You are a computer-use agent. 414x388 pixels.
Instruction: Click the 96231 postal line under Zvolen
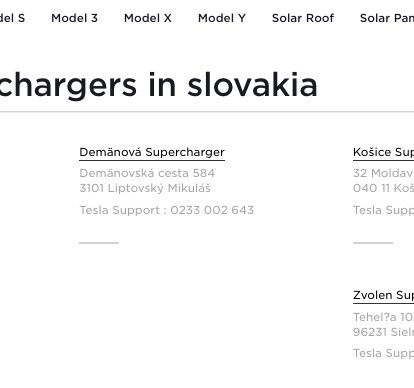pyautogui.click(x=383, y=332)
